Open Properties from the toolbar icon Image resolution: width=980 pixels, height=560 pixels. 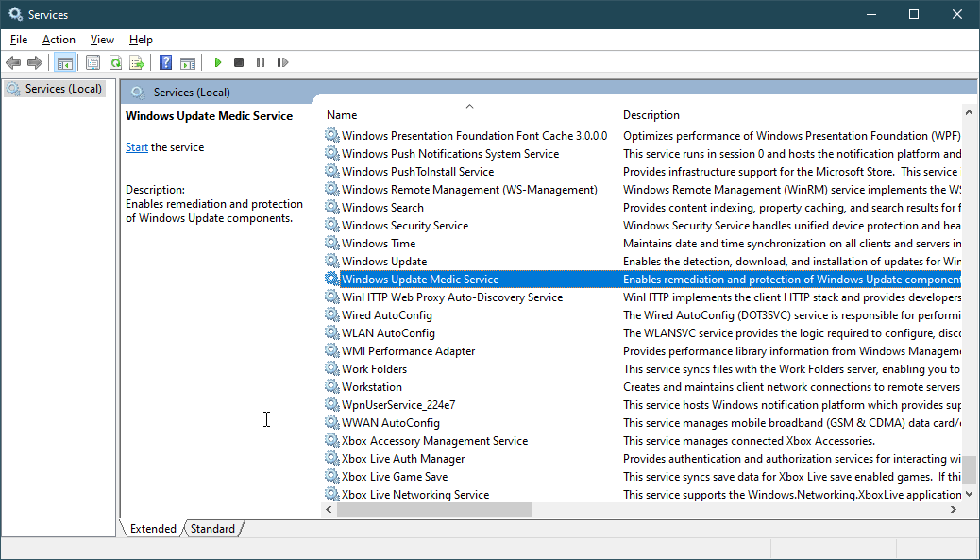pos(93,62)
